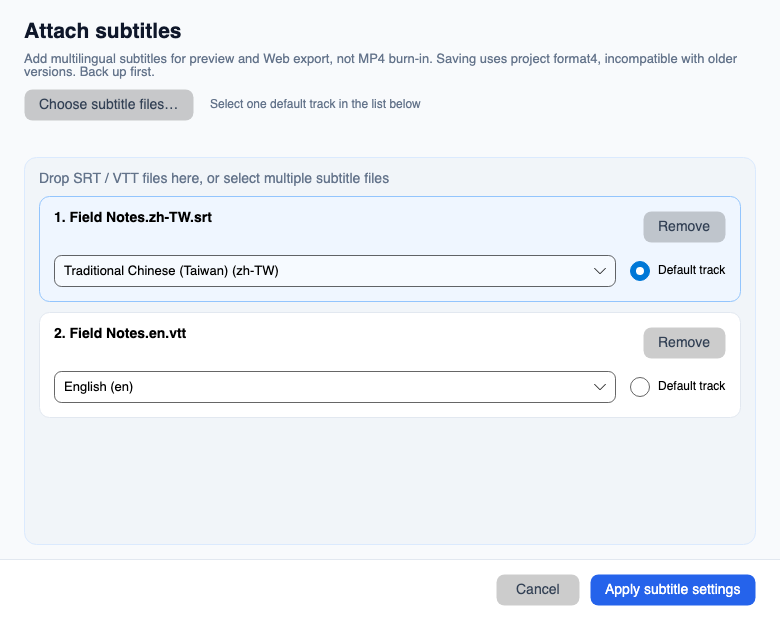This screenshot has width=780, height=620.
Task: Click the Attach subtitles heading
Action: pyautogui.click(x=102, y=31)
